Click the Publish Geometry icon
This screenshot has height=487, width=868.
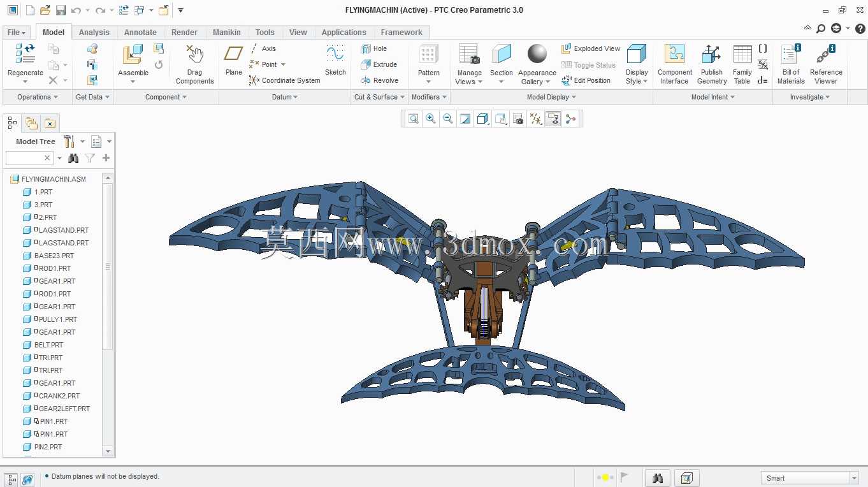coord(711,54)
